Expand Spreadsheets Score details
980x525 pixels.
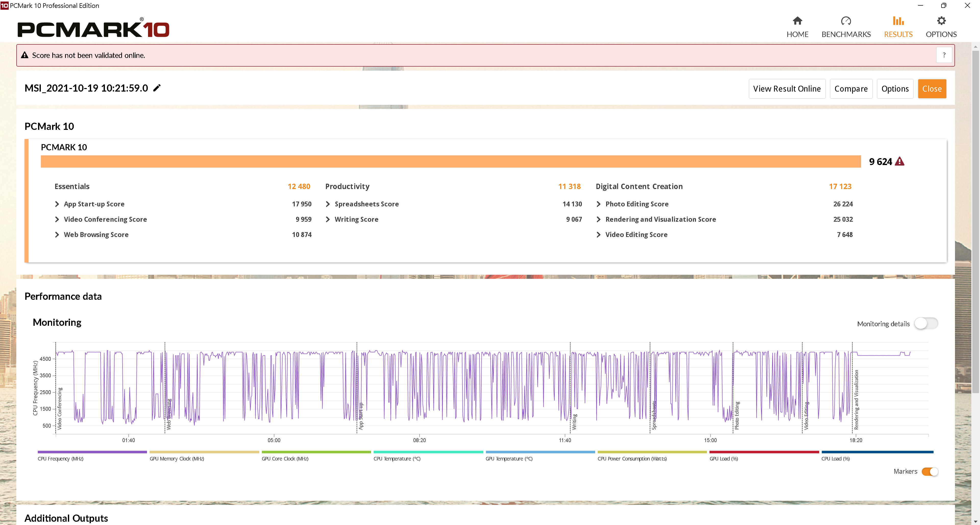[x=328, y=204]
